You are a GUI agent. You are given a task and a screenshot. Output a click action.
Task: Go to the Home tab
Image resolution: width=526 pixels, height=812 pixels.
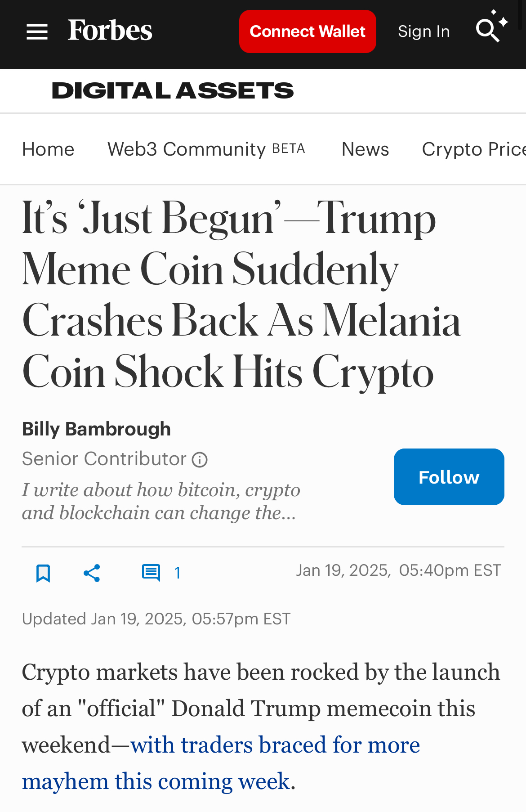point(48,149)
